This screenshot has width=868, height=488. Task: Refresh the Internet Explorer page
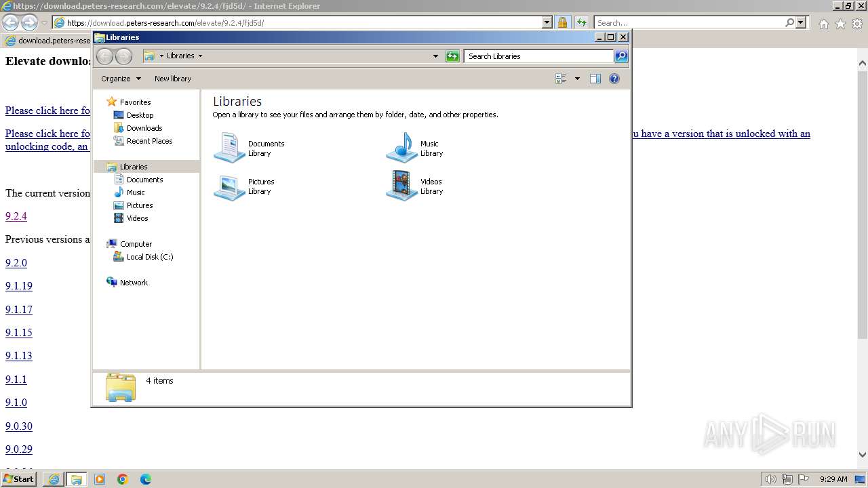click(x=582, y=22)
